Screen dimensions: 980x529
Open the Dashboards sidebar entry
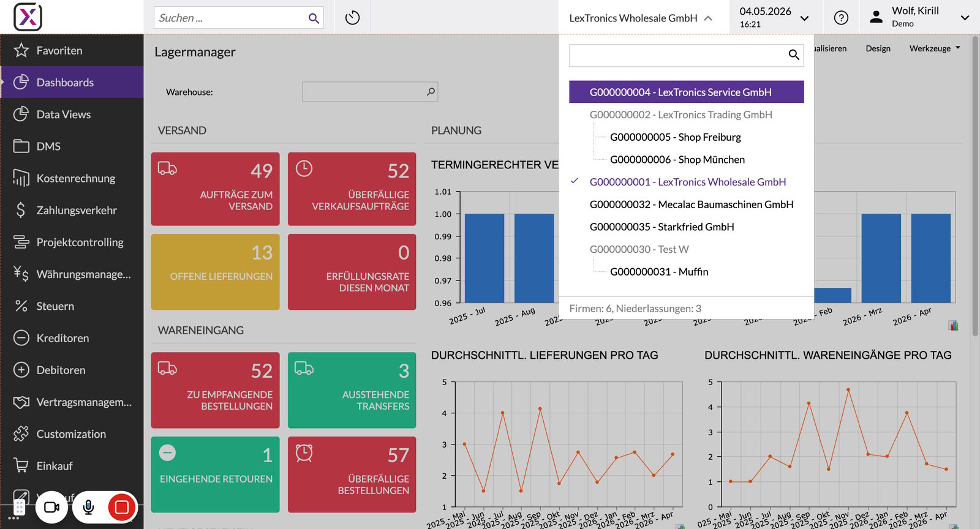[72, 82]
